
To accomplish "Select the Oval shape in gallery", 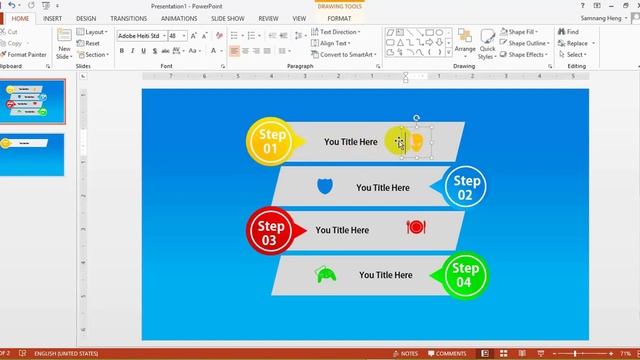I will (439, 33).
